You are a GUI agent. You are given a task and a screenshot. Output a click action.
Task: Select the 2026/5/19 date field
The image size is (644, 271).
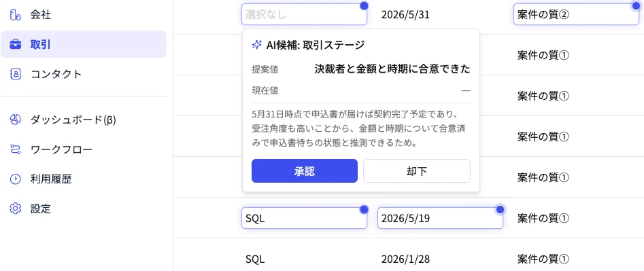pos(440,218)
